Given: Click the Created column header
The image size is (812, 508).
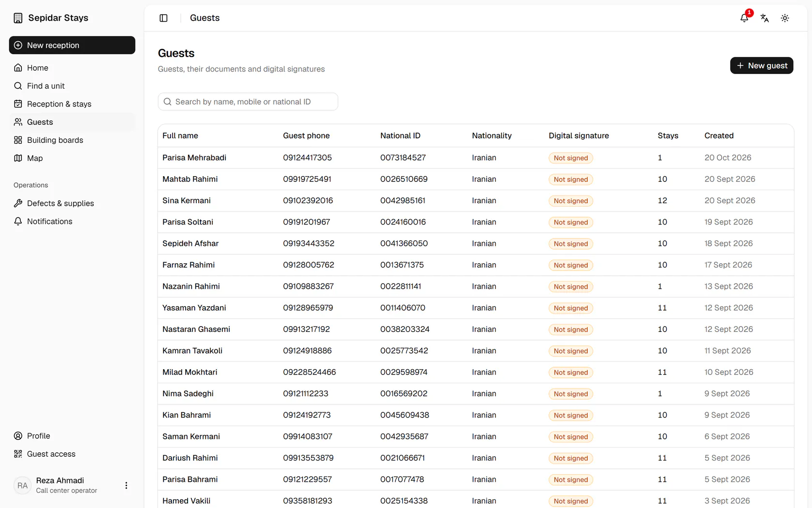Looking at the screenshot, I should 719,135.
